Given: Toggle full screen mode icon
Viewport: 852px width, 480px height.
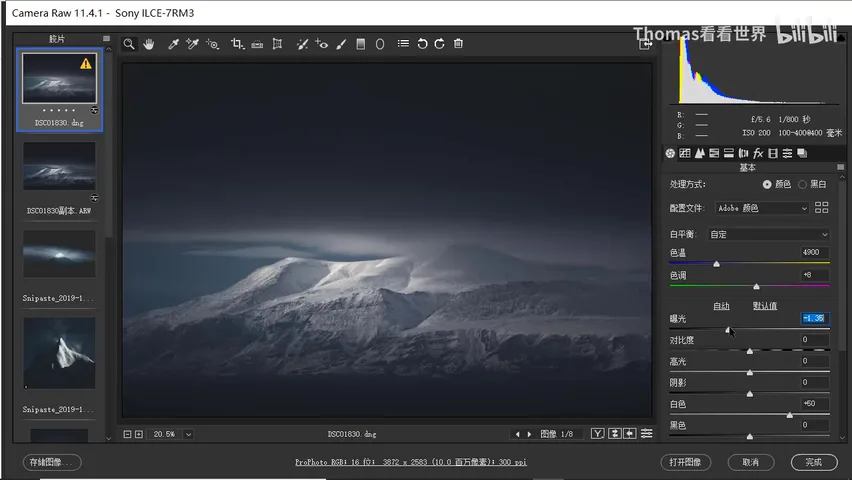Looking at the screenshot, I should click(645, 45).
